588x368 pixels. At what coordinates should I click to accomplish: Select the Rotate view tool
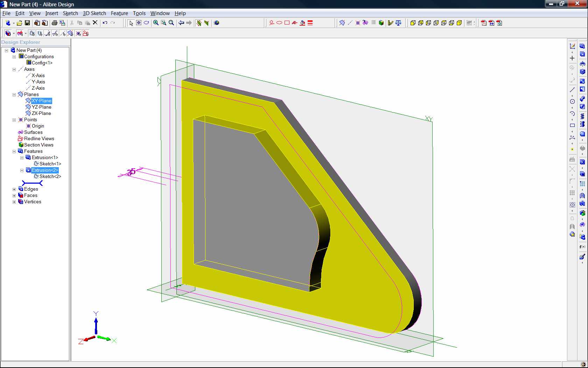146,23
